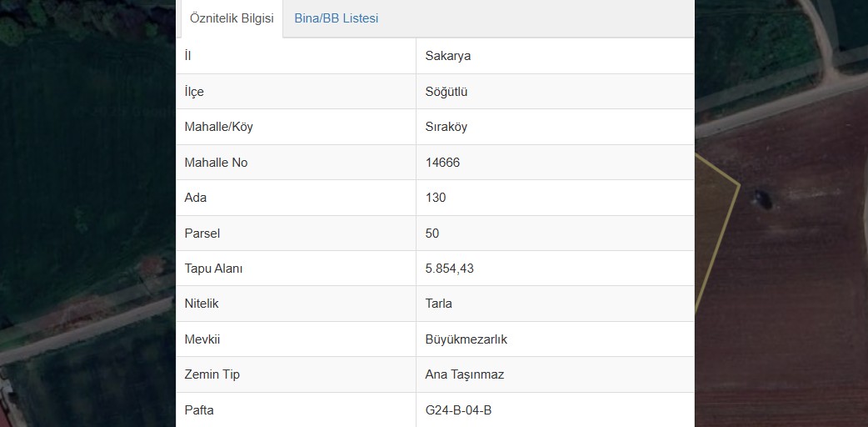This screenshot has height=427, width=868.
Task: Click the Pafta value G24-B-04-B
Action: (458, 410)
